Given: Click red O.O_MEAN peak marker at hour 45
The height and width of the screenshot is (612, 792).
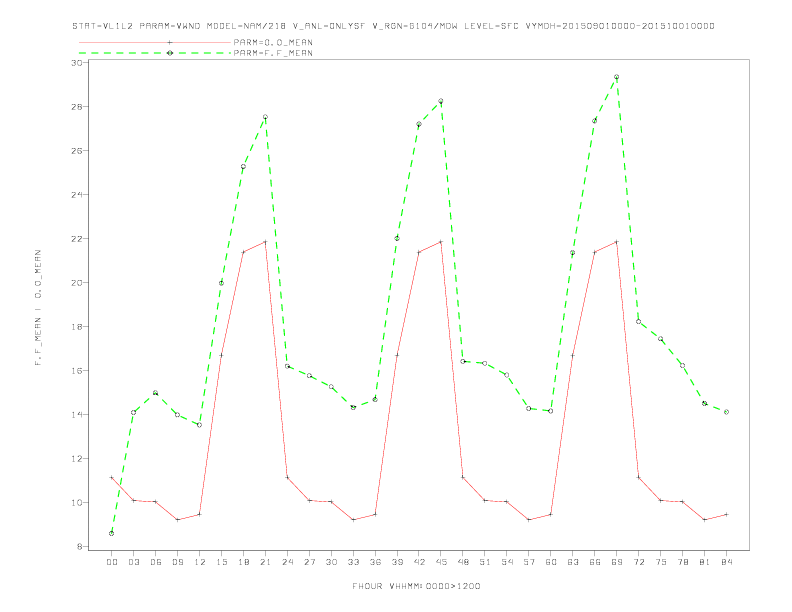Looking at the screenshot, I should (x=441, y=242).
